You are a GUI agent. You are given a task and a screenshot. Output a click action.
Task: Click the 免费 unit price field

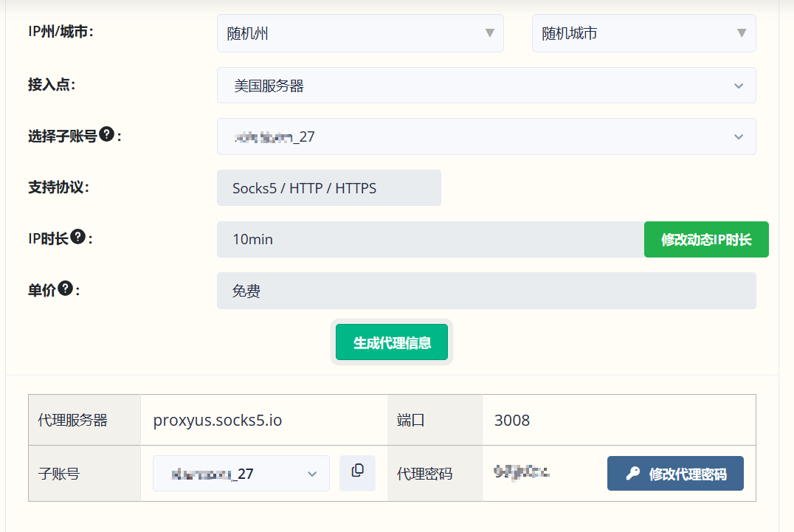tap(486, 291)
